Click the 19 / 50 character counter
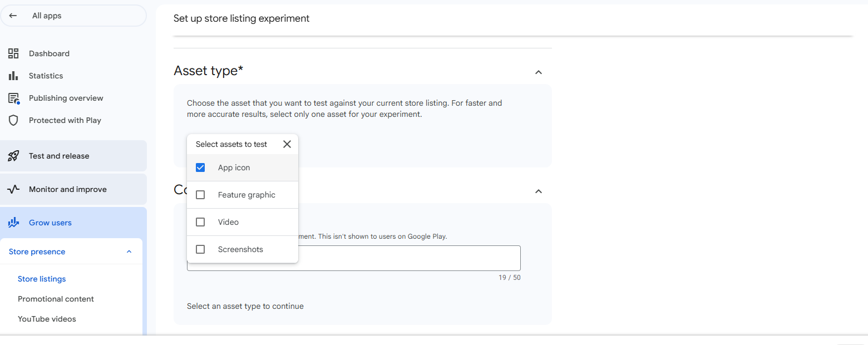868x345 pixels. [x=510, y=278]
